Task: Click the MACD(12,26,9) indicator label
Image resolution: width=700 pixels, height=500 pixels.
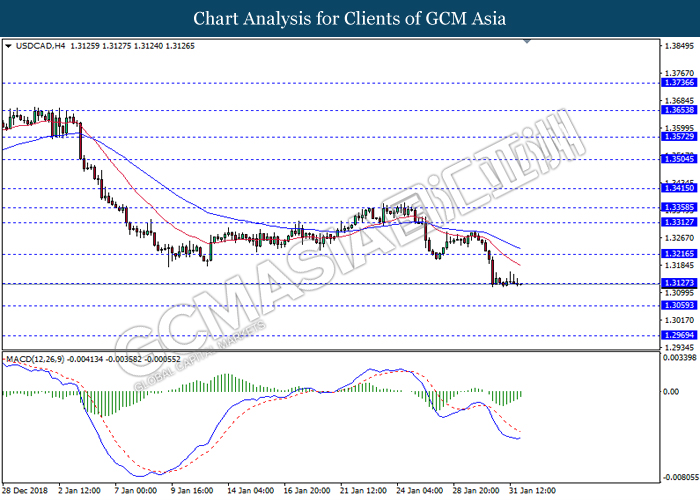Action: pyautogui.click(x=35, y=359)
